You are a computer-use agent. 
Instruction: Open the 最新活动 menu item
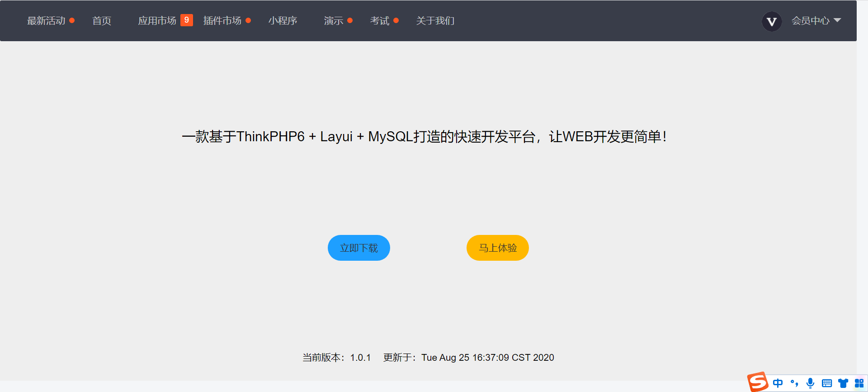click(x=46, y=21)
